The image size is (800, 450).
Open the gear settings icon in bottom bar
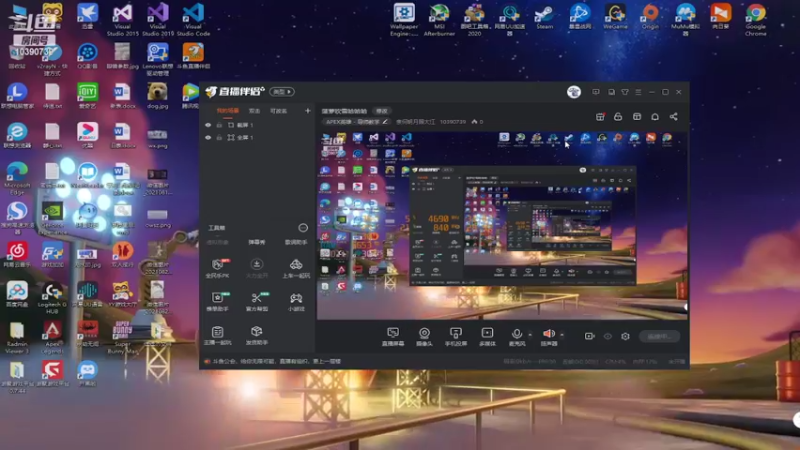click(x=625, y=336)
